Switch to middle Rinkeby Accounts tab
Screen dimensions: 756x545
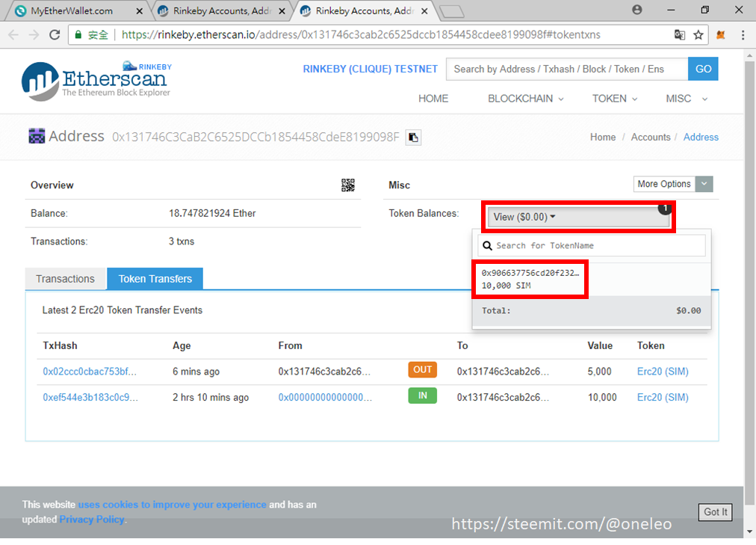coord(222,10)
